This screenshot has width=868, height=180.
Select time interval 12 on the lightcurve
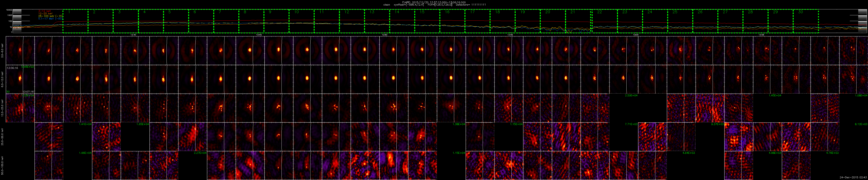point(352,21)
